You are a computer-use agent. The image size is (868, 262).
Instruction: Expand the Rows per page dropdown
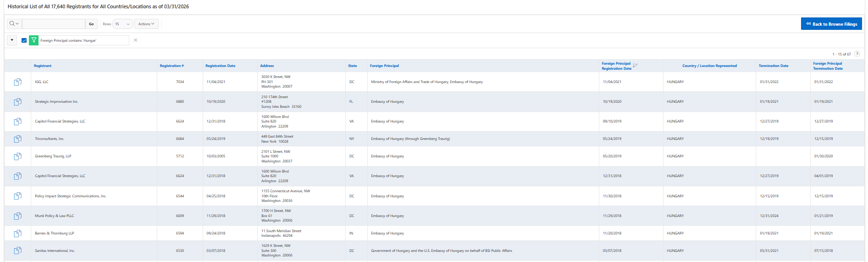(122, 24)
